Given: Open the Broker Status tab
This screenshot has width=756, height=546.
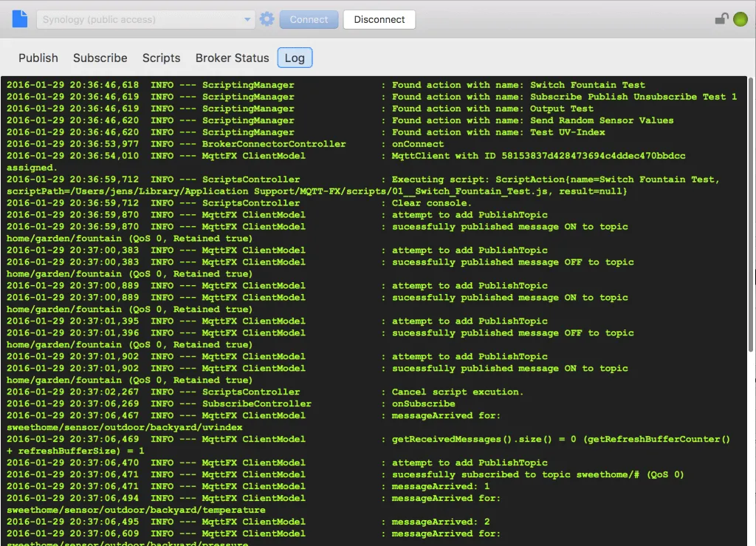Looking at the screenshot, I should point(232,58).
